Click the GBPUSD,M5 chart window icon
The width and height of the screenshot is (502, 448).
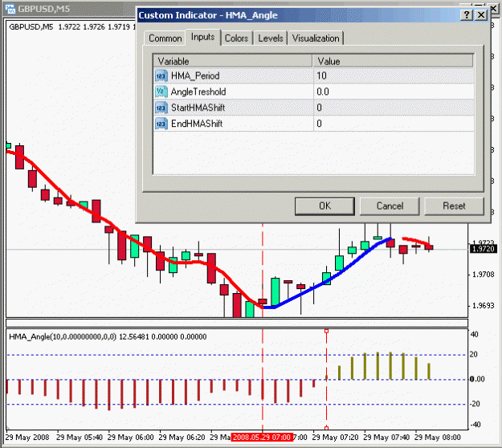pos(10,9)
